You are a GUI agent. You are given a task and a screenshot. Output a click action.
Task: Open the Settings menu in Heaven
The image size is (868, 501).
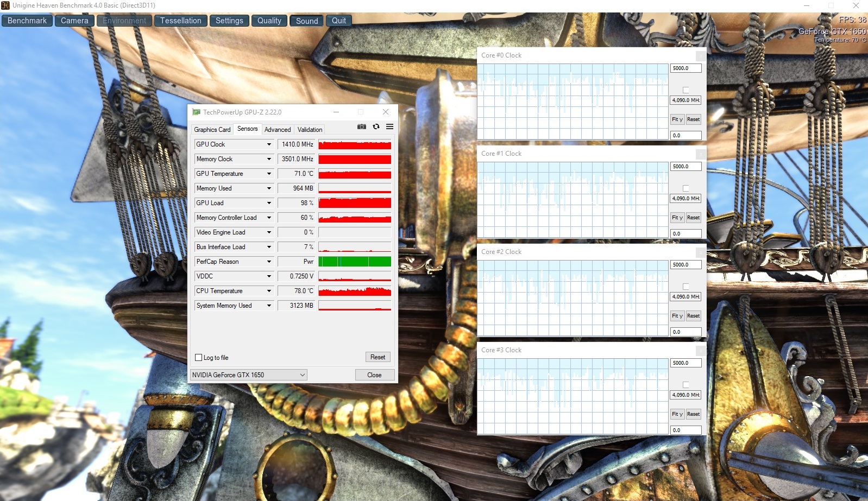click(x=229, y=21)
